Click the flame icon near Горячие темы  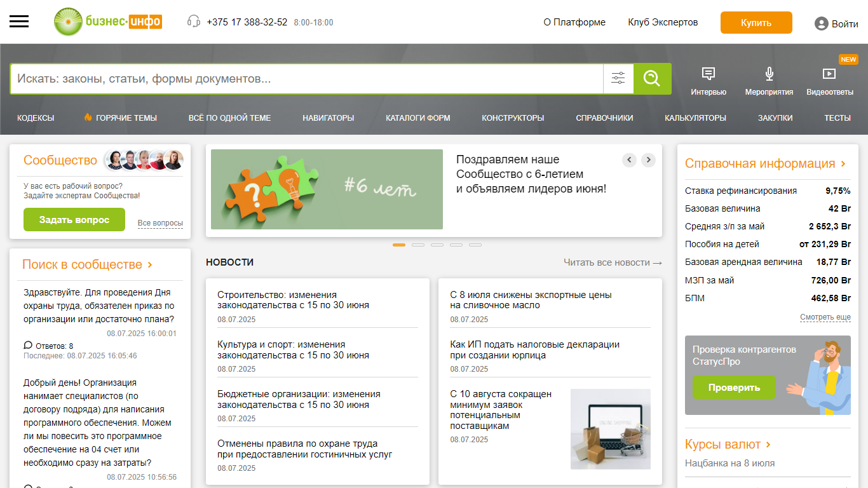point(88,118)
